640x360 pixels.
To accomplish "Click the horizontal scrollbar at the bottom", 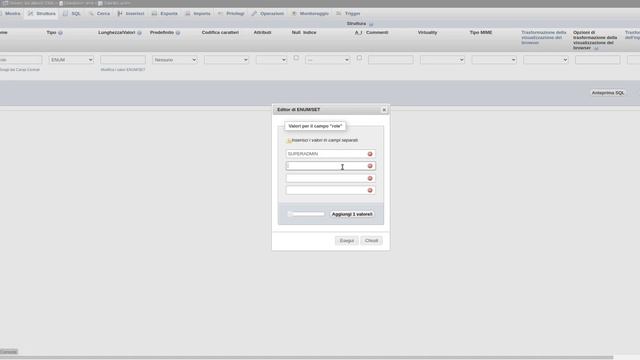I will [306, 358].
